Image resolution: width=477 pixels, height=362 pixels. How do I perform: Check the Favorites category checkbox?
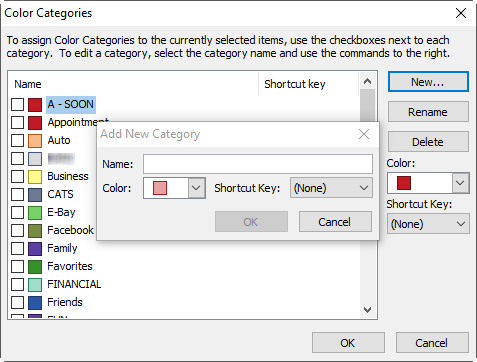pos(17,266)
